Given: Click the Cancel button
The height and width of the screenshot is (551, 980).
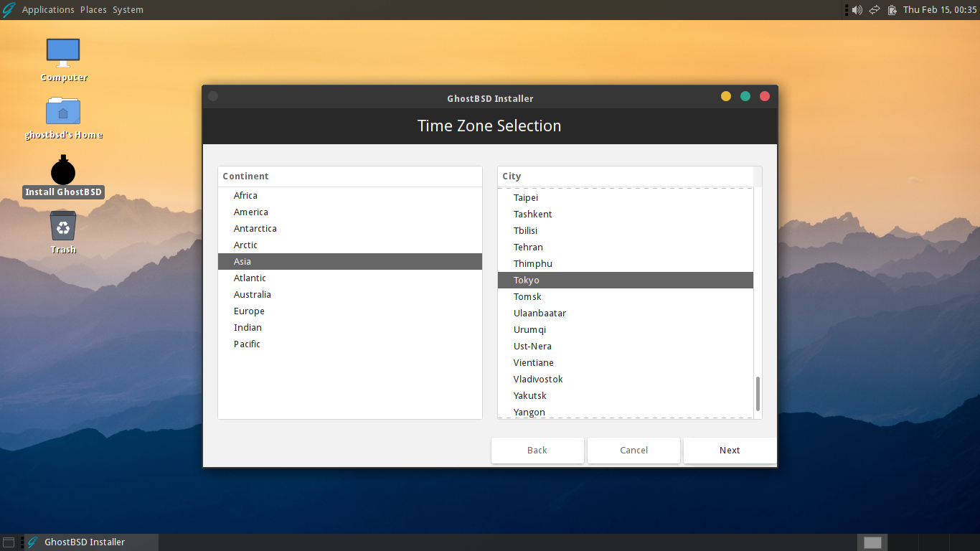Looking at the screenshot, I should pyautogui.click(x=633, y=451).
